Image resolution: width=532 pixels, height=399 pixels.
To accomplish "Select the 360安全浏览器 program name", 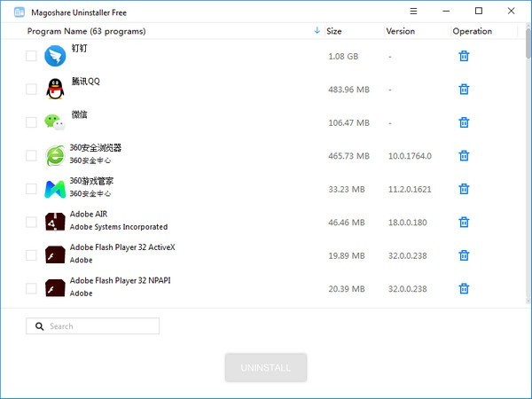I will (96, 148).
